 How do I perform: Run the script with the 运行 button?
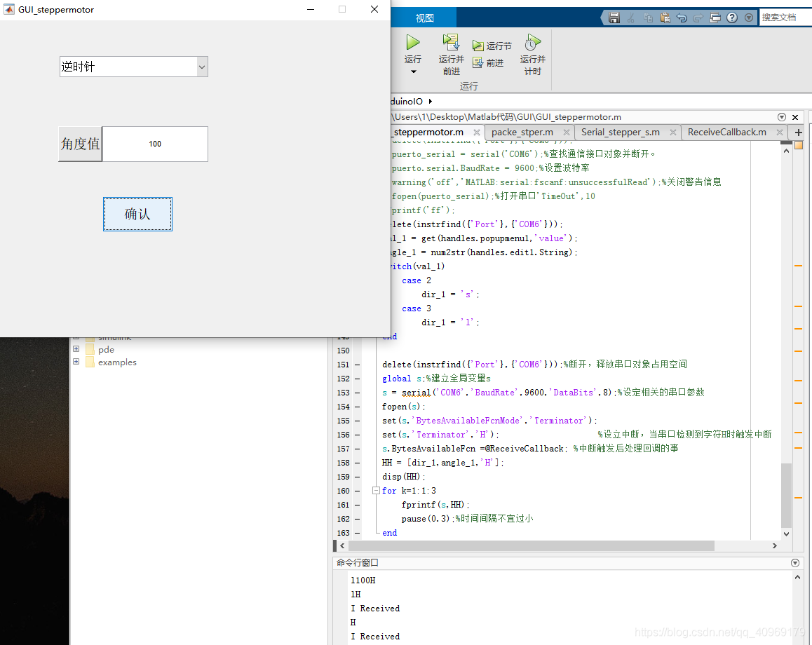[x=412, y=43]
